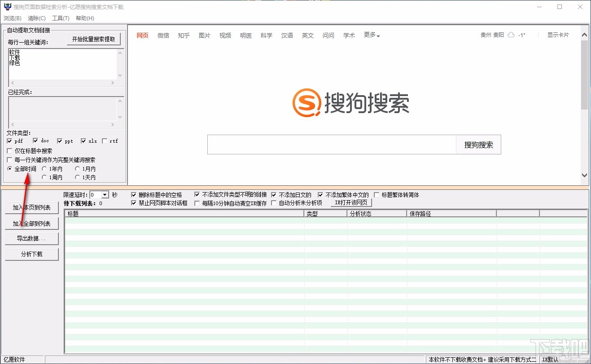Screen dimensions: 591x364
Task: Click the application icon in the title bar
Action: click(6, 6)
